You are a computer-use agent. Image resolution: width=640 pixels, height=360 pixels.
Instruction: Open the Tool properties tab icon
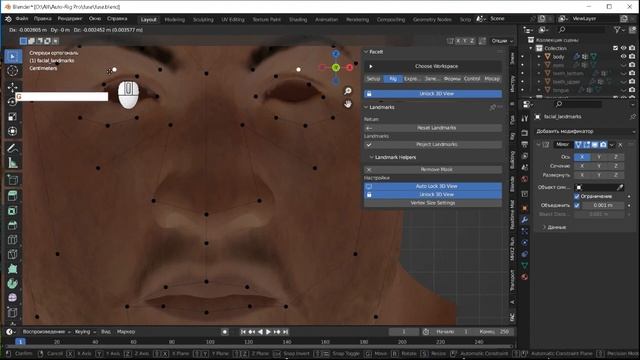tap(524, 119)
